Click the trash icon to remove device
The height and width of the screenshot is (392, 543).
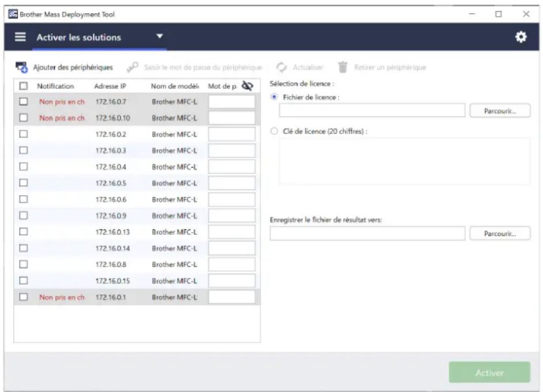[x=343, y=67]
